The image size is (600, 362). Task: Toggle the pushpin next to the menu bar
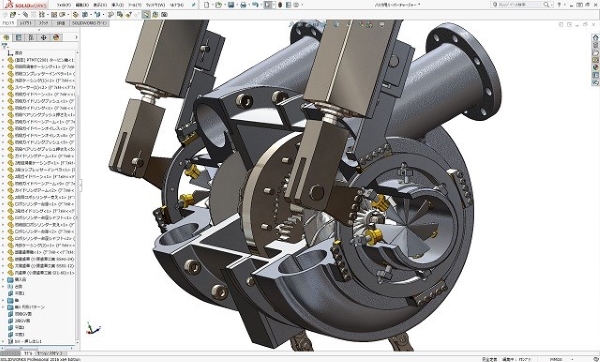(194, 5)
